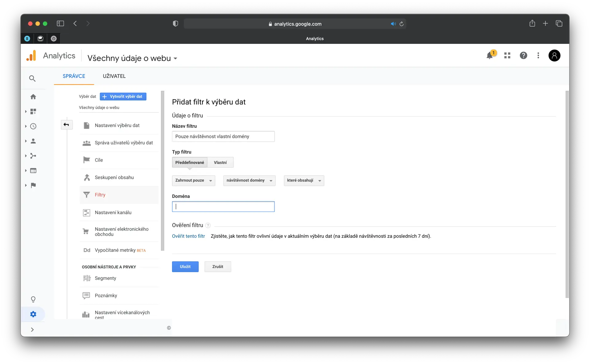Click the Discover lightbulb icon

(x=33, y=299)
